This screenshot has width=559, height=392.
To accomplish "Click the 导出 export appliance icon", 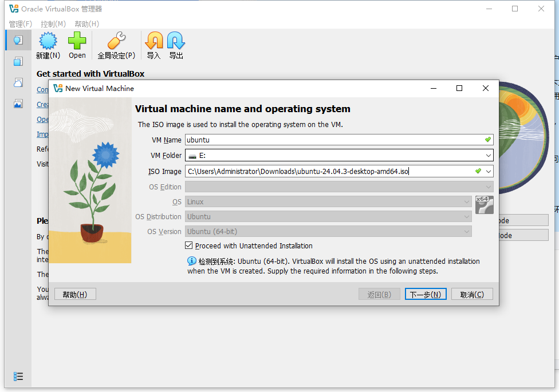I will (x=176, y=45).
